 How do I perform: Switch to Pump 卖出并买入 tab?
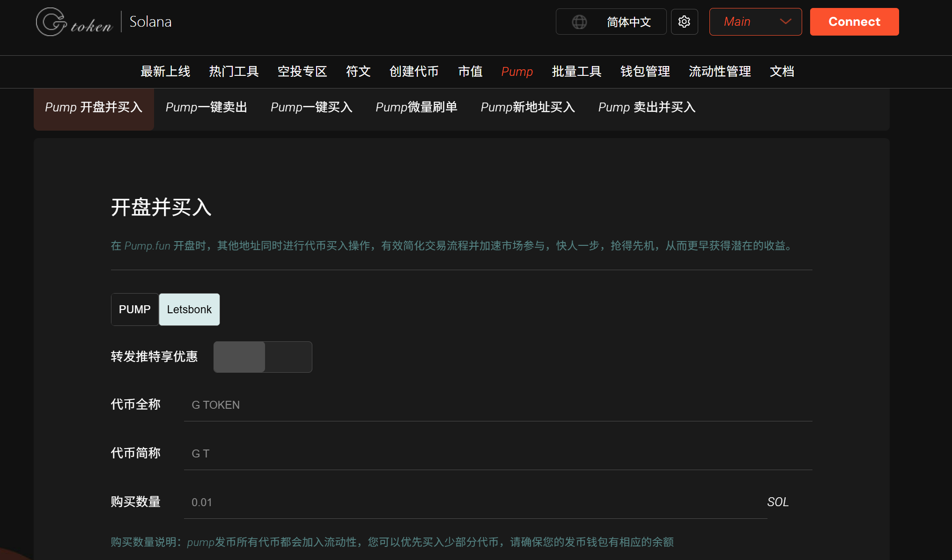pos(647,107)
